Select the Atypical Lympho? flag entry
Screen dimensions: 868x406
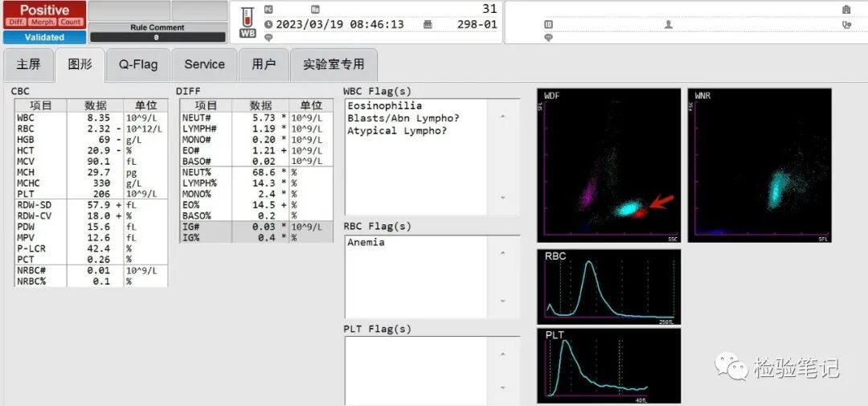(398, 131)
